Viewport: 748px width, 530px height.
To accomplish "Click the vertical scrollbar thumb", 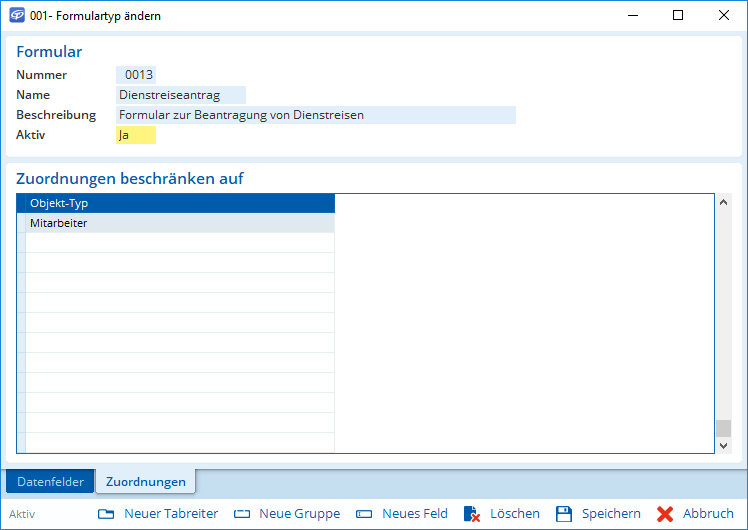I will (x=724, y=428).
